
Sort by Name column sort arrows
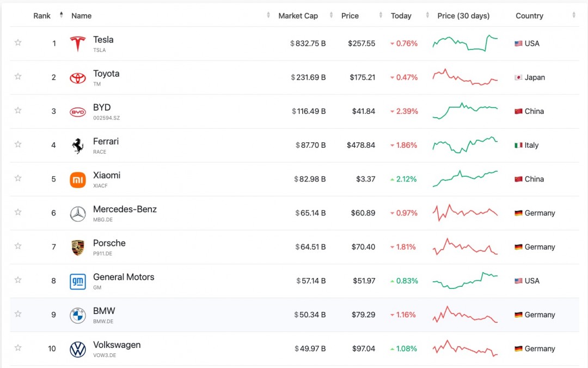[268, 15]
